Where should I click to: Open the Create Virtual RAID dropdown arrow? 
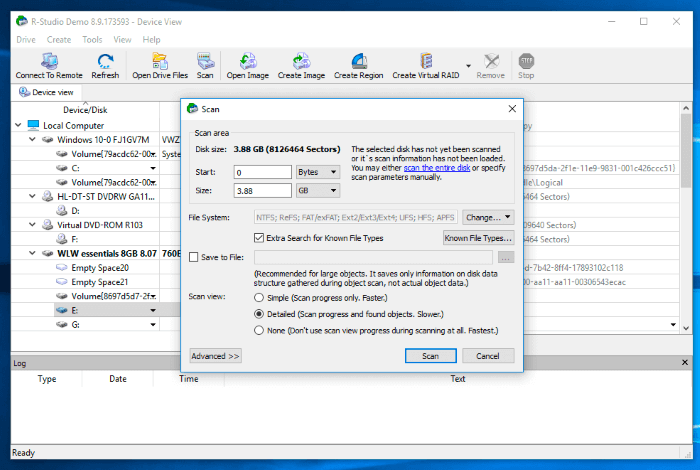[468, 66]
